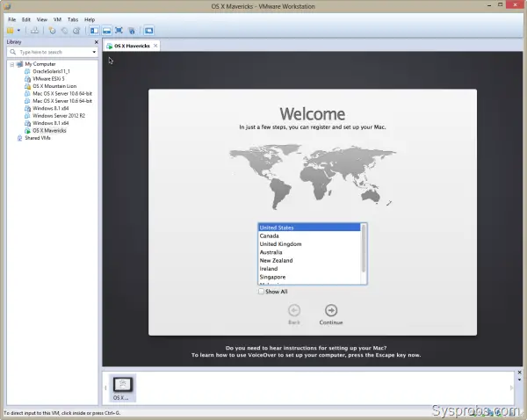Maximize the VMware Workstation window
The image size is (527, 420).
pyautogui.click(x=501, y=4)
